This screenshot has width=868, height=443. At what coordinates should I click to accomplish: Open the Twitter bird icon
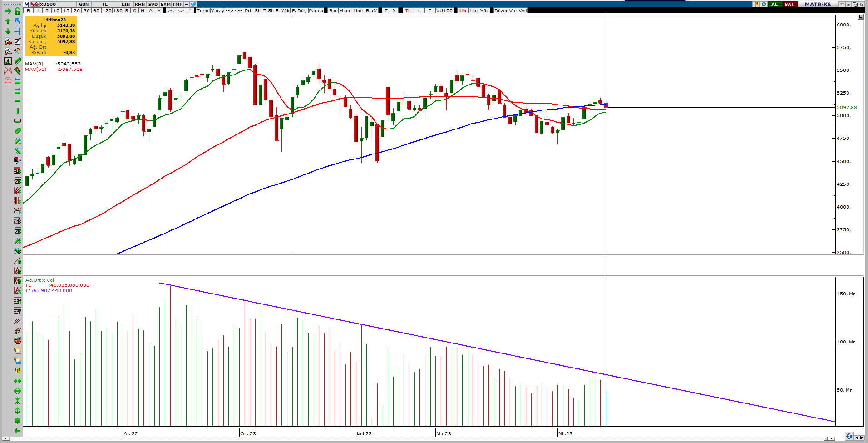click(x=193, y=4)
